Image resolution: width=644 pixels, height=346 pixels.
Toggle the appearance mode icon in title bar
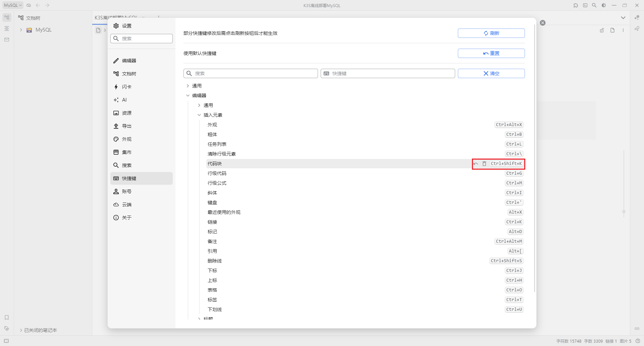pos(604,5)
